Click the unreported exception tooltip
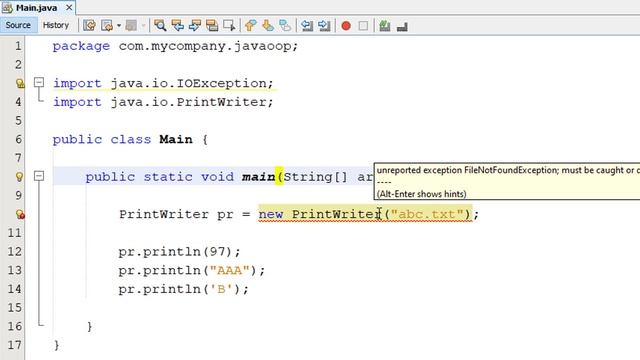The height and width of the screenshot is (360, 640). [x=507, y=181]
